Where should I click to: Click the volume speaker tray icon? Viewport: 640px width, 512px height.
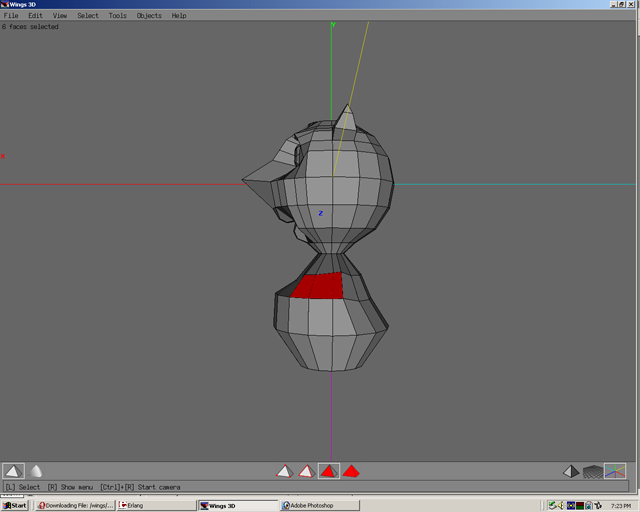click(561, 505)
